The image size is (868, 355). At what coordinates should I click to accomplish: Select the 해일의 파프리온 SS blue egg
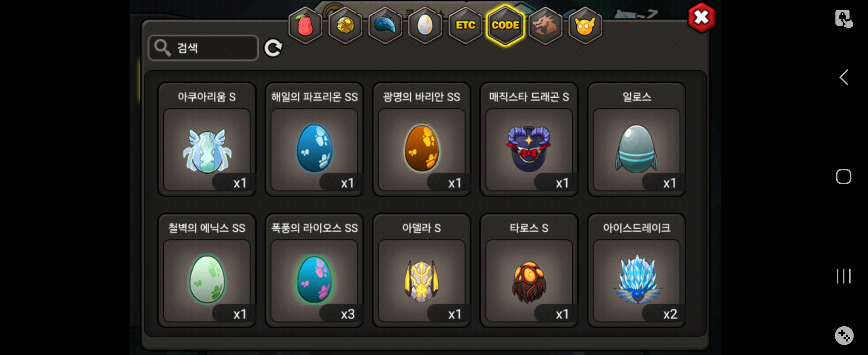(x=314, y=139)
